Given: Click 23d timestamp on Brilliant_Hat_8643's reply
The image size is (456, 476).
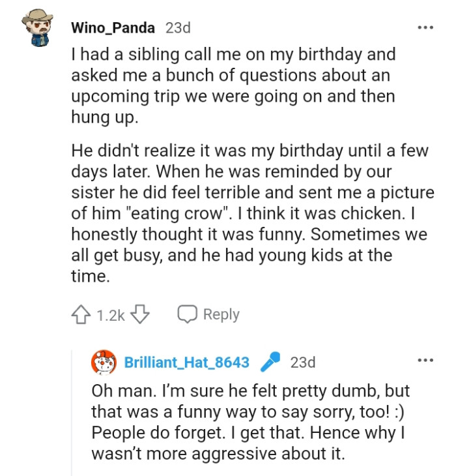Looking at the screenshot, I should 302,363.
